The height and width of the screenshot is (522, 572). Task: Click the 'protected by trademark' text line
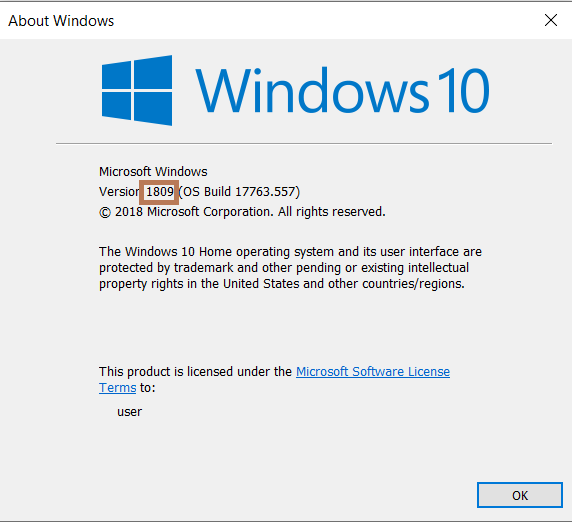click(284, 268)
